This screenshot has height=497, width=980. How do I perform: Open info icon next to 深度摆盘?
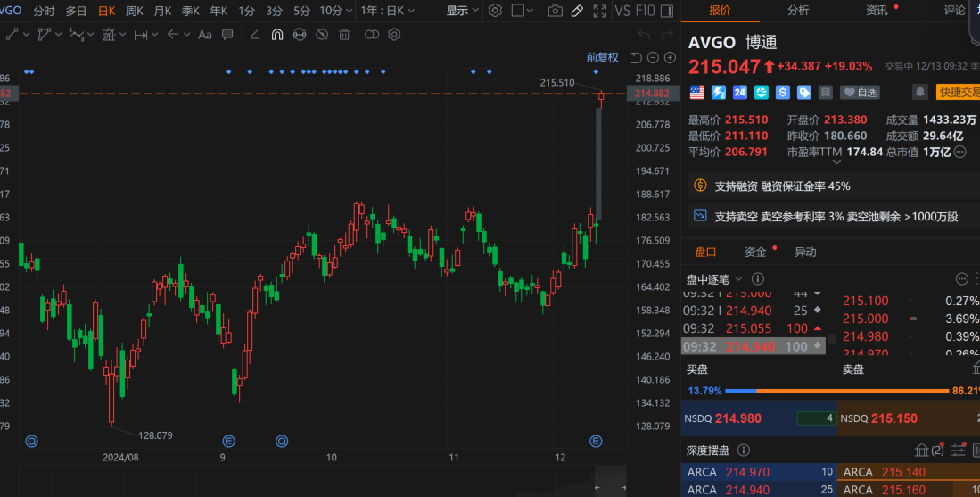tap(743, 450)
